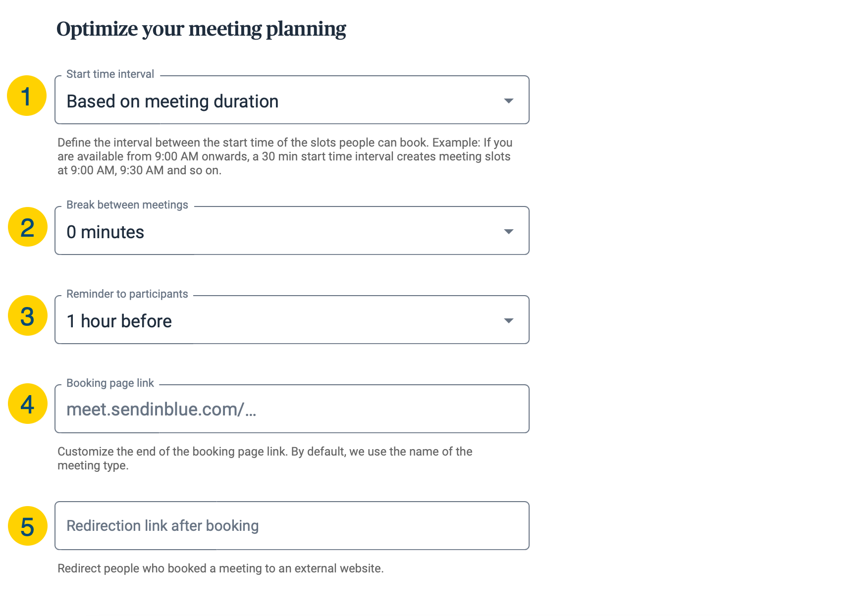Click the yellow number 3 badge
The image size is (868, 616).
28,315
